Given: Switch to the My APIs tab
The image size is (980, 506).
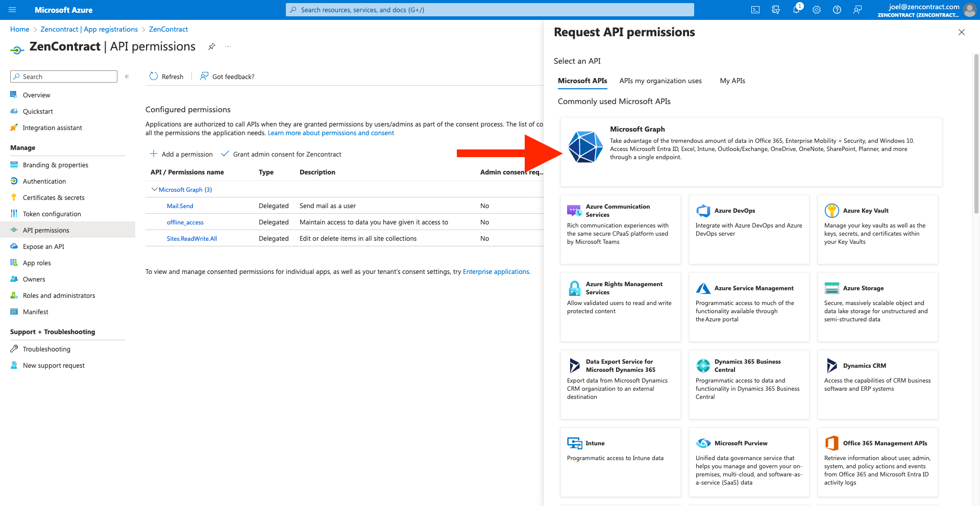Looking at the screenshot, I should (732, 81).
